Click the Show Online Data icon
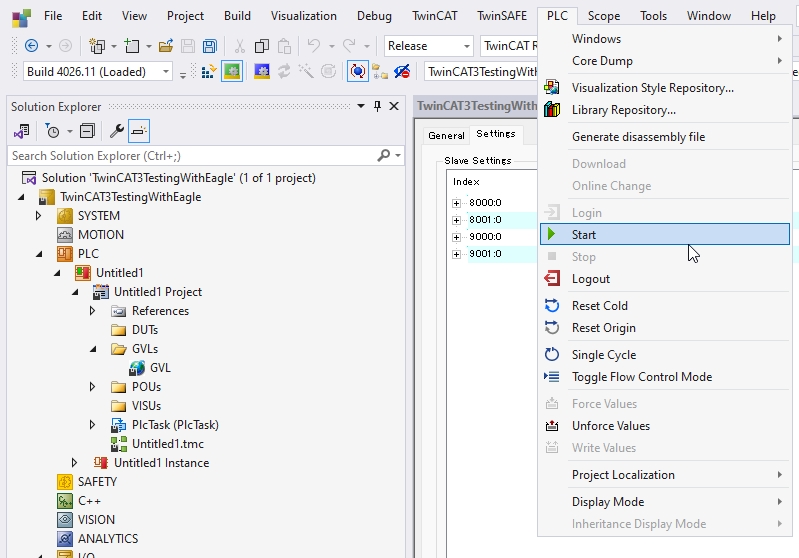Screen dimensions: 799x558 380,71
